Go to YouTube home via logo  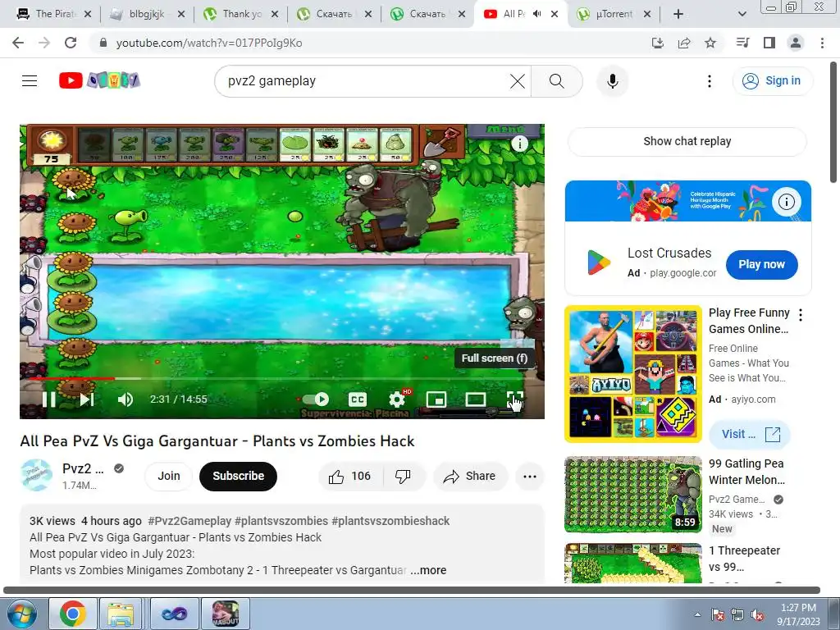coord(99,80)
